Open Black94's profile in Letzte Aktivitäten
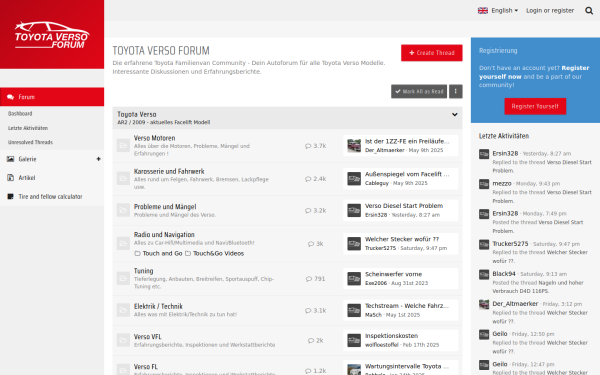This screenshot has height=375, width=600. 504,274
